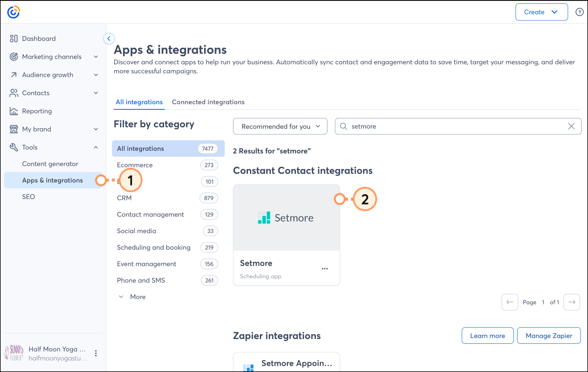Click the Contacts people icon

(14, 93)
